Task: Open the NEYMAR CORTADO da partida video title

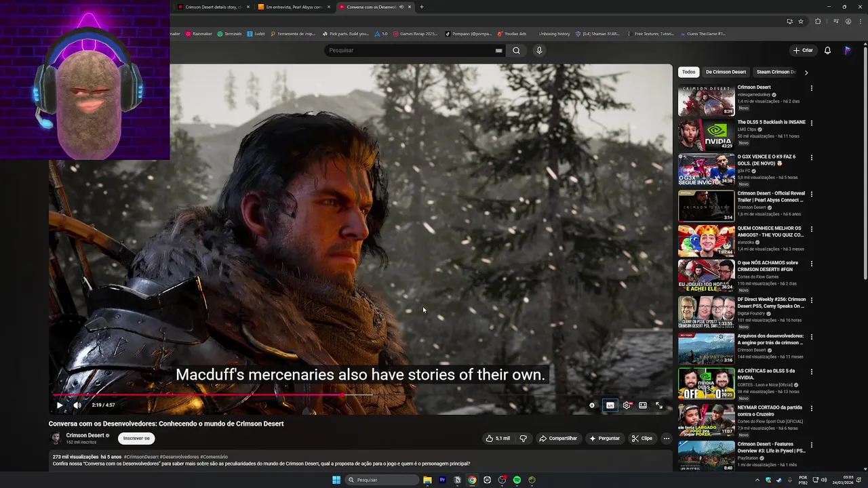Action: coord(770,411)
